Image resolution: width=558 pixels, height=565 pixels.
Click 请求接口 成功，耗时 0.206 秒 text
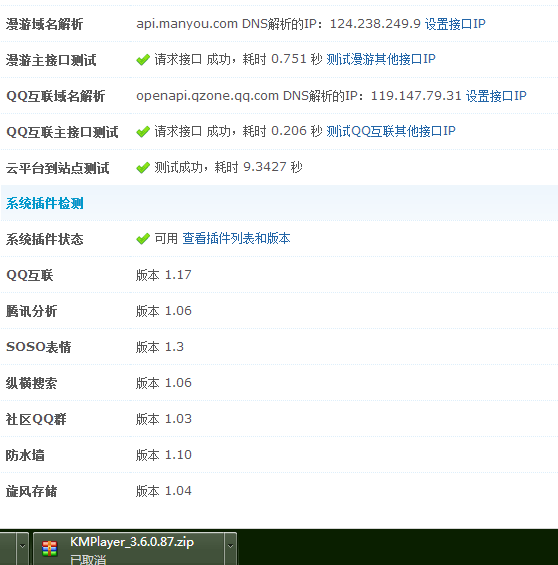click(x=238, y=131)
